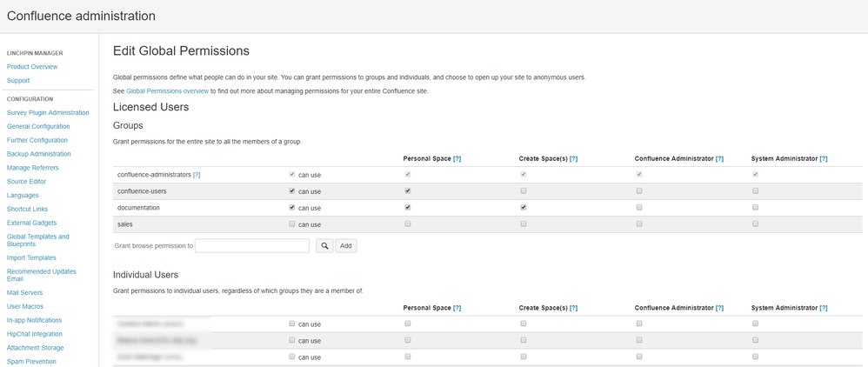Open HipChat Integration
Screen dimensions: 868x367
coord(34,334)
